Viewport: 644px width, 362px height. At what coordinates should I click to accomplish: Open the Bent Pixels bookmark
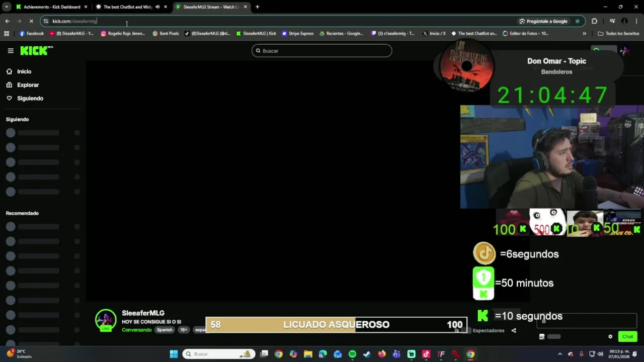click(166, 34)
